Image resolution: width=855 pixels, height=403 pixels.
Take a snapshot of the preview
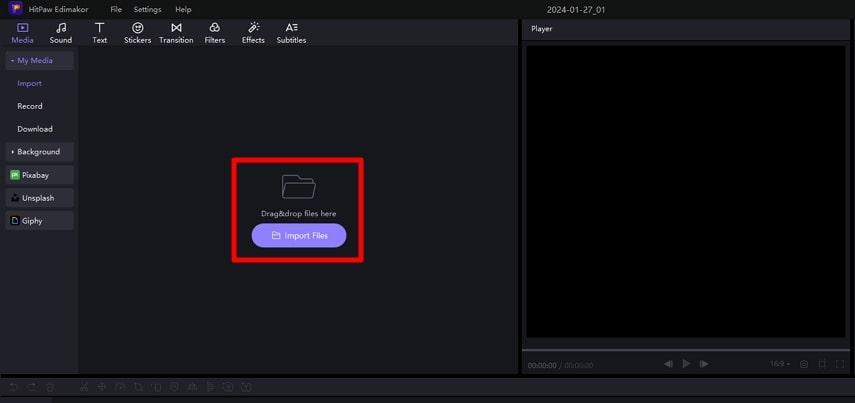coord(804,364)
